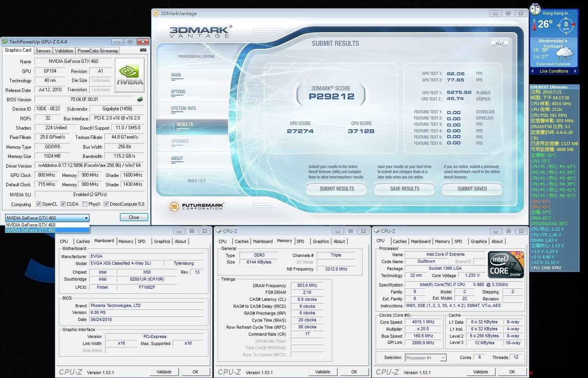Open the GPU selection dropdown in GPU-Z

coord(47,218)
